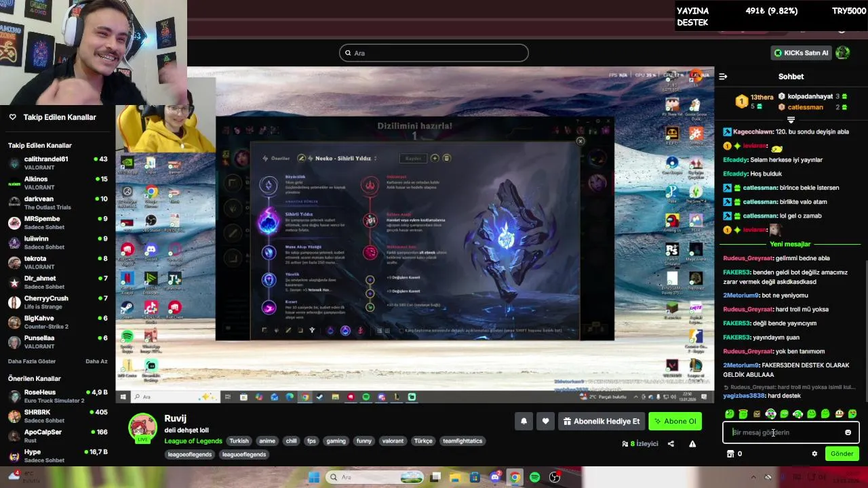
Task: Click Ruvij's streamer avatar with LIVE badge
Action: (142, 428)
